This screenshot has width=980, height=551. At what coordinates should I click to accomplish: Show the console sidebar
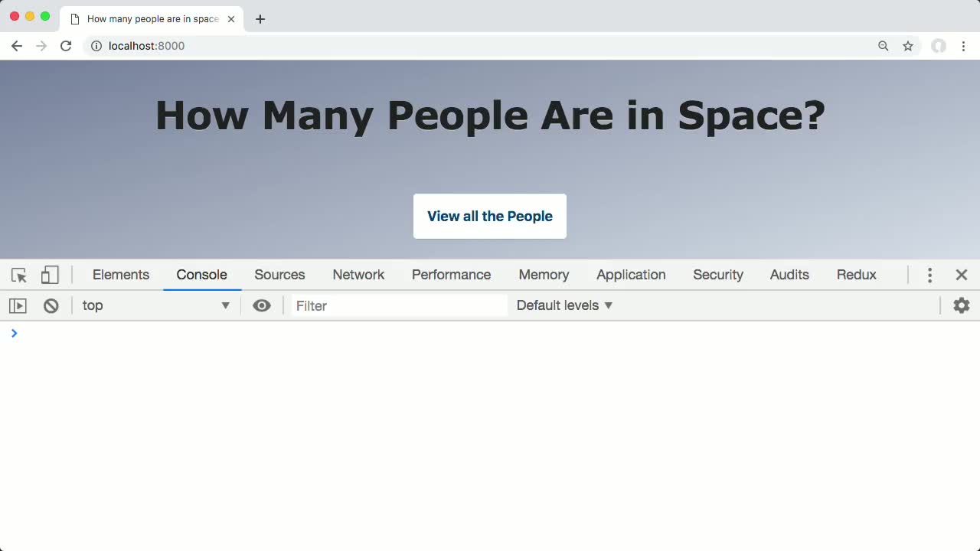[x=18, y=305]
